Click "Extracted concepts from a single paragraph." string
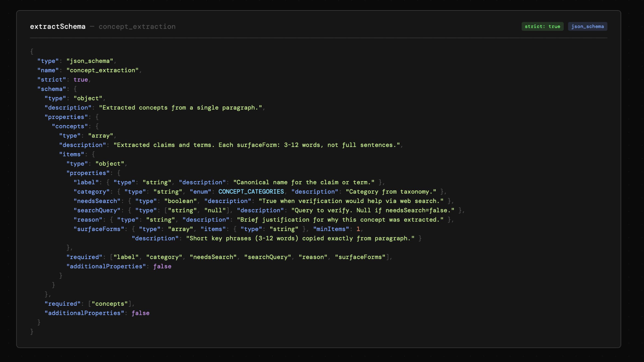Viewport: 644px width, 362px height. click(x=180, y=107)
